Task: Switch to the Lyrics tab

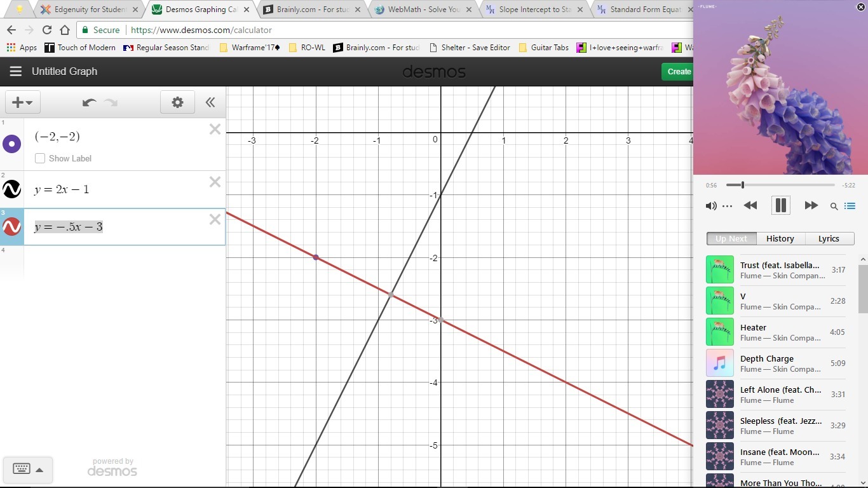Action: [x=829, y=239]
